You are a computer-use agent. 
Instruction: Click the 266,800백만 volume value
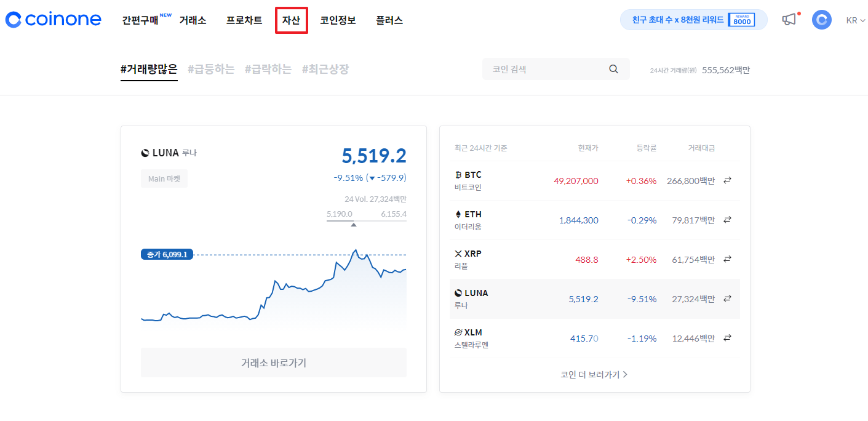pyautogui.click(x=691, y=181)
